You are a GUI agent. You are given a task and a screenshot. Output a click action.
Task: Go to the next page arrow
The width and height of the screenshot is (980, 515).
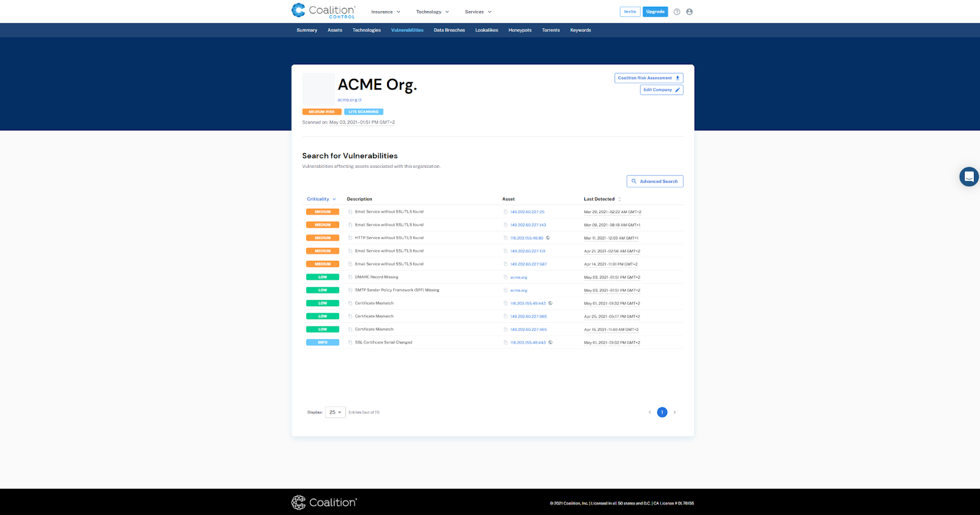point(674,412)
